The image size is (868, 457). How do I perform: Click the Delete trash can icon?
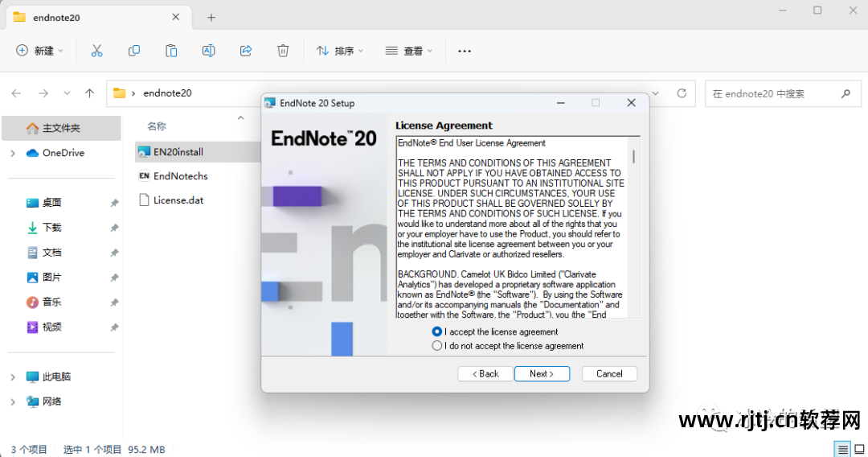point(283,51)
